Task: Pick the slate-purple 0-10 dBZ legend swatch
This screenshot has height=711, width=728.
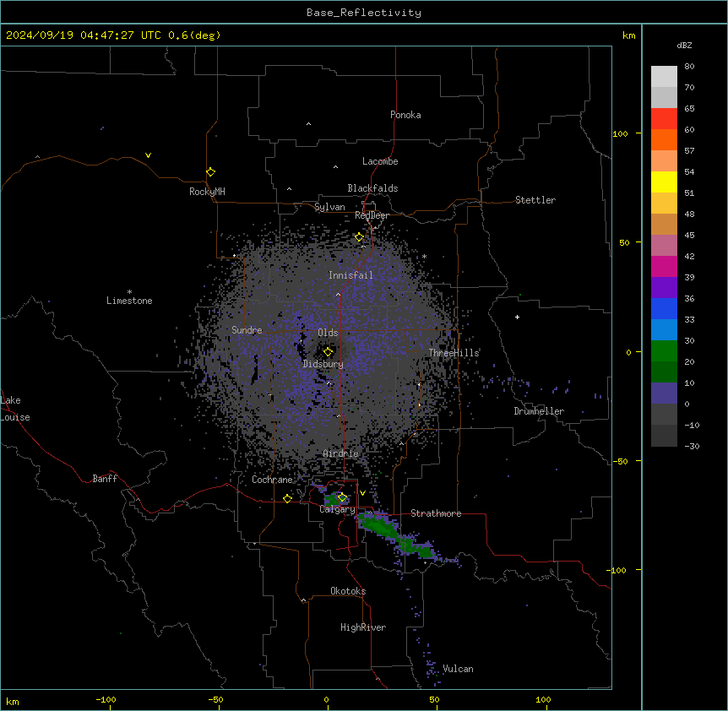Action: 664,393
